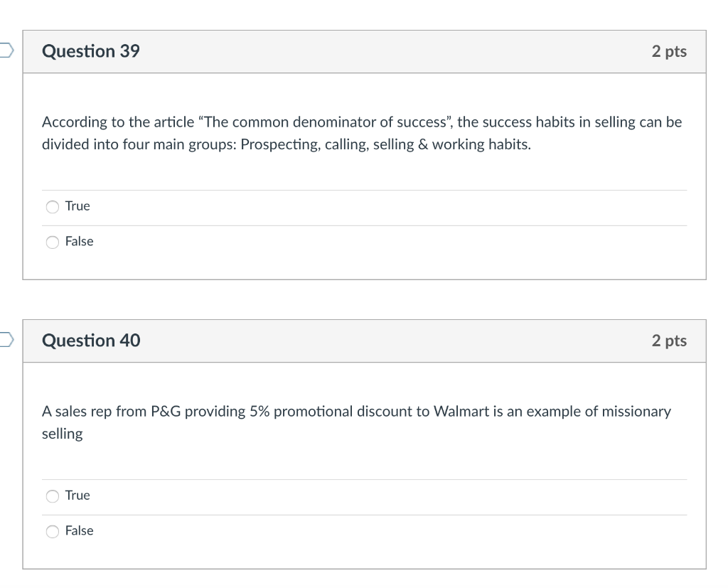
Task: Click the 'Question 39' header title
Action: [x=91, y=51]
